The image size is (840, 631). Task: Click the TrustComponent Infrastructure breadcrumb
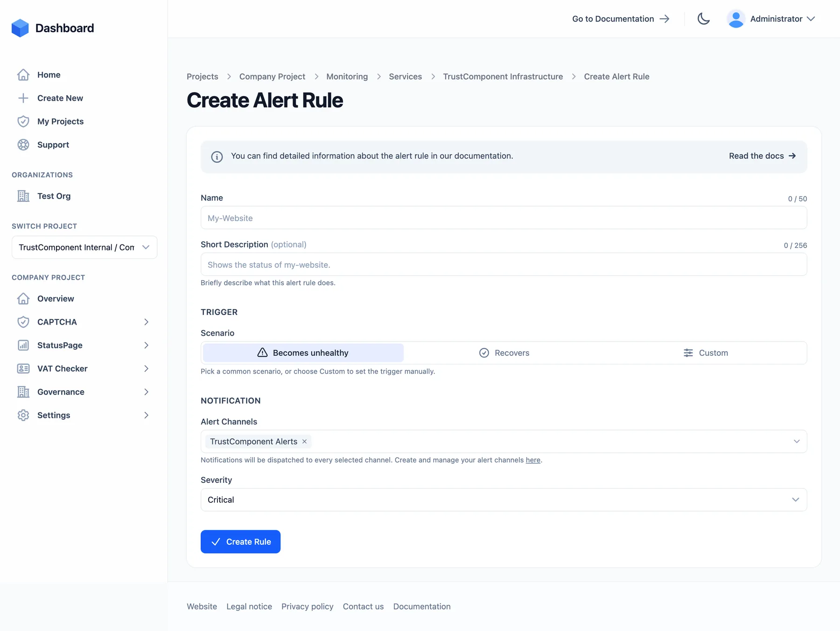coord(503,76)
